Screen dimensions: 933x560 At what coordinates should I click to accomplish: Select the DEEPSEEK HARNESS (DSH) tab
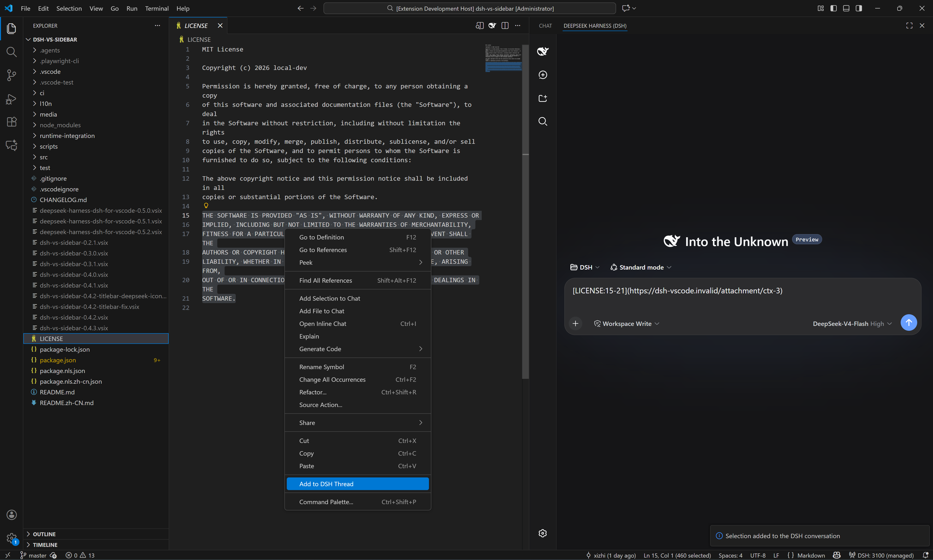(595, 26)
